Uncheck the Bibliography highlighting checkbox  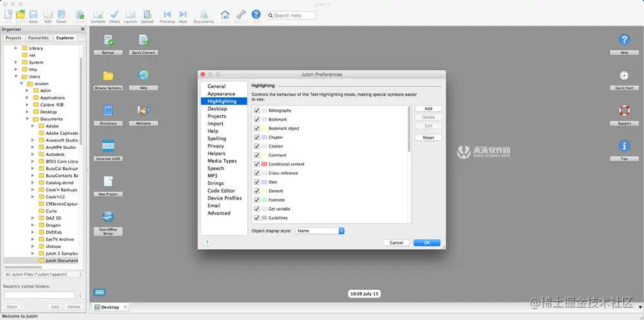(x=257, y=111)
